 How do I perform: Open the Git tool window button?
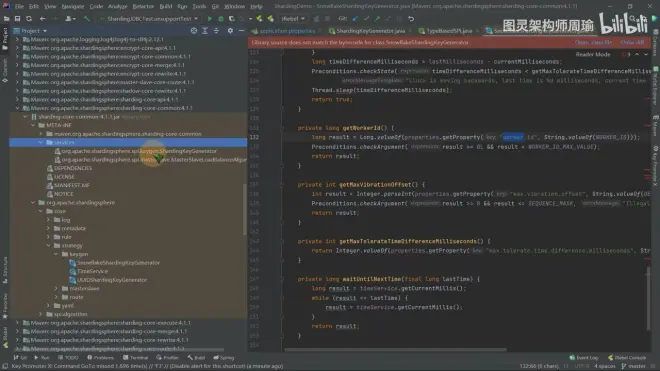click(20, 358)
